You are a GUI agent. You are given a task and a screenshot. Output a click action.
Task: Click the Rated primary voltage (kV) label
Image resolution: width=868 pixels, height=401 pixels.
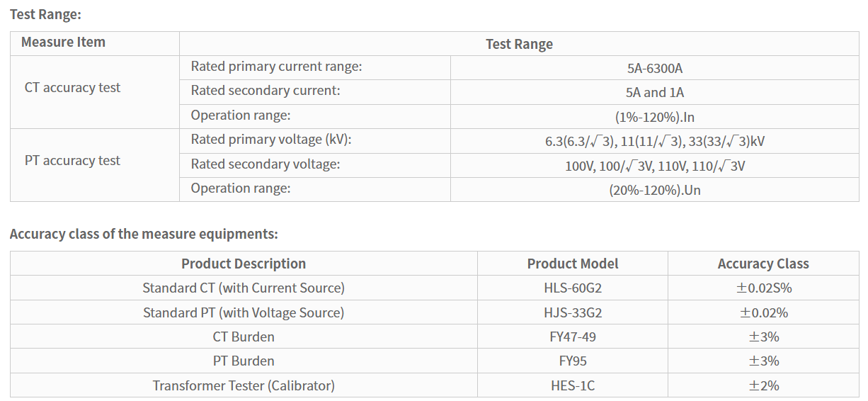tap(271, 140)
